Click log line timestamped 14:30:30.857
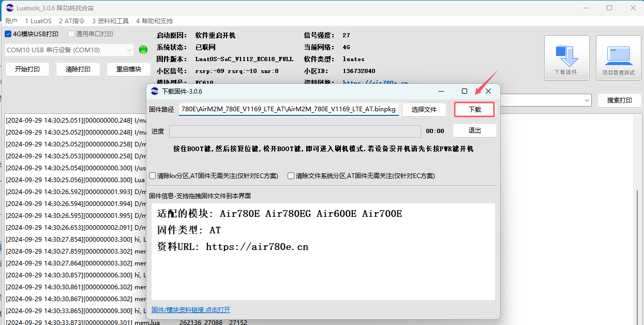This screenshot has width=644, height=325. click(76, 275)
